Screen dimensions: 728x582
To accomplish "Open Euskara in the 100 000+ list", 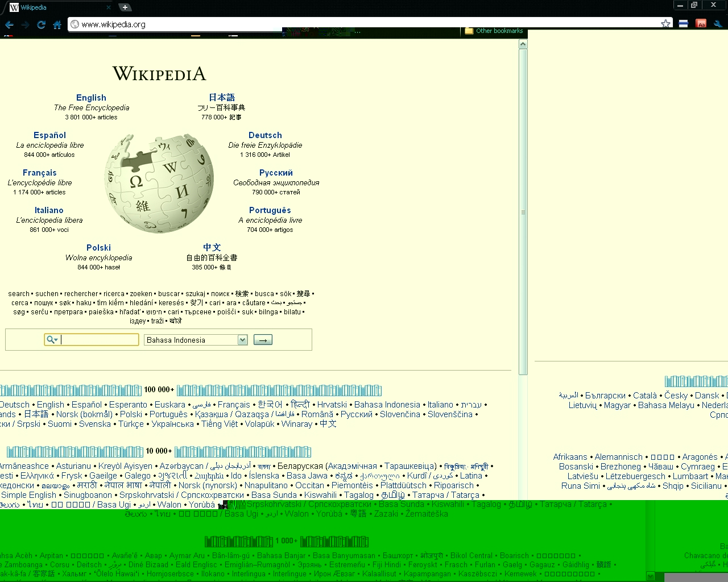I will [170, 405].
